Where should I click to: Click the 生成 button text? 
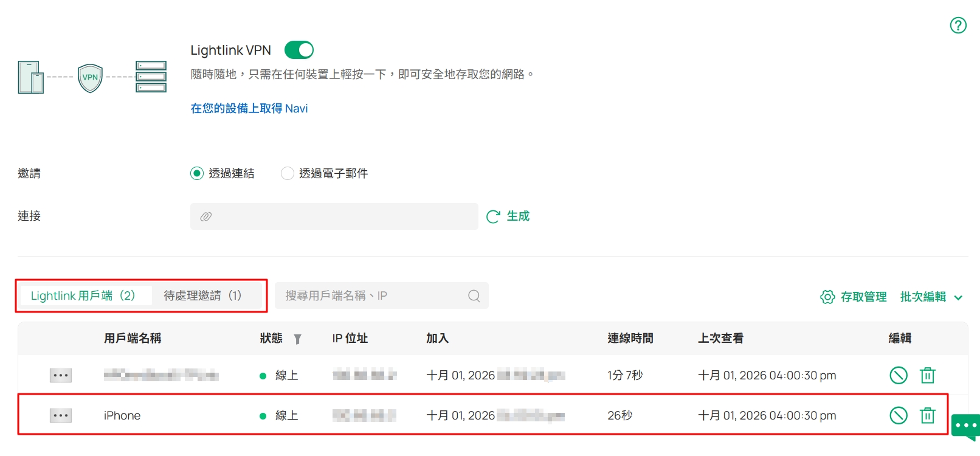click(x=518, y=216)
